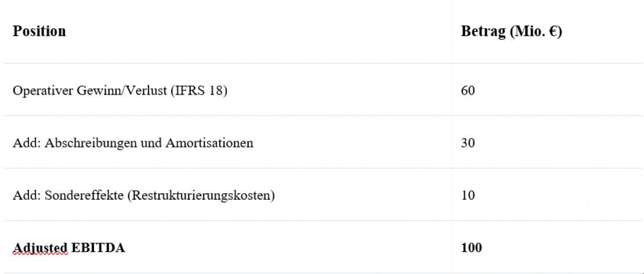644x274 pixels.
Task: Click the spell-flagged word Adjusted
Action: (39, 248)
